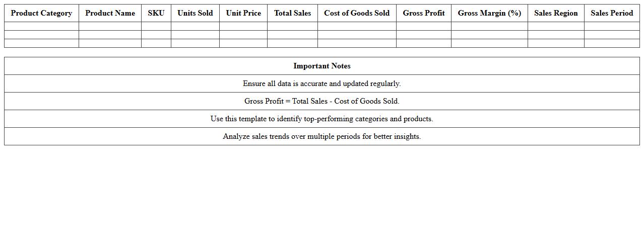Screen dimensions: 644x252
Task: Select the Product Name column header
Action: click(110, 13)
